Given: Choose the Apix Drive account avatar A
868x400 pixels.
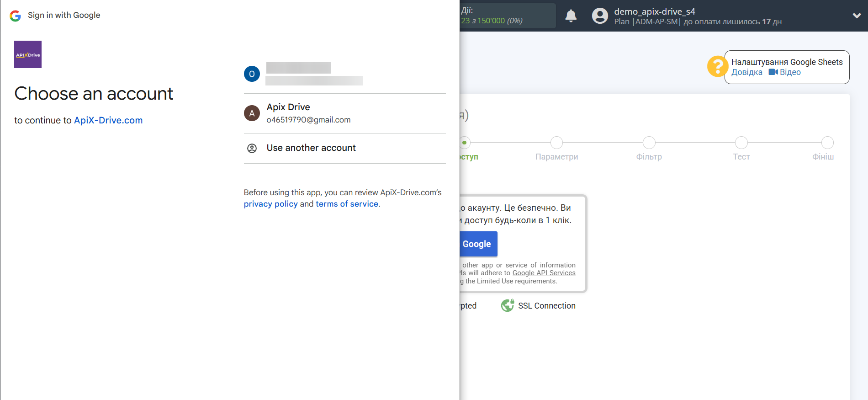Looking at the screenshot, I should [x=252, y=113].
